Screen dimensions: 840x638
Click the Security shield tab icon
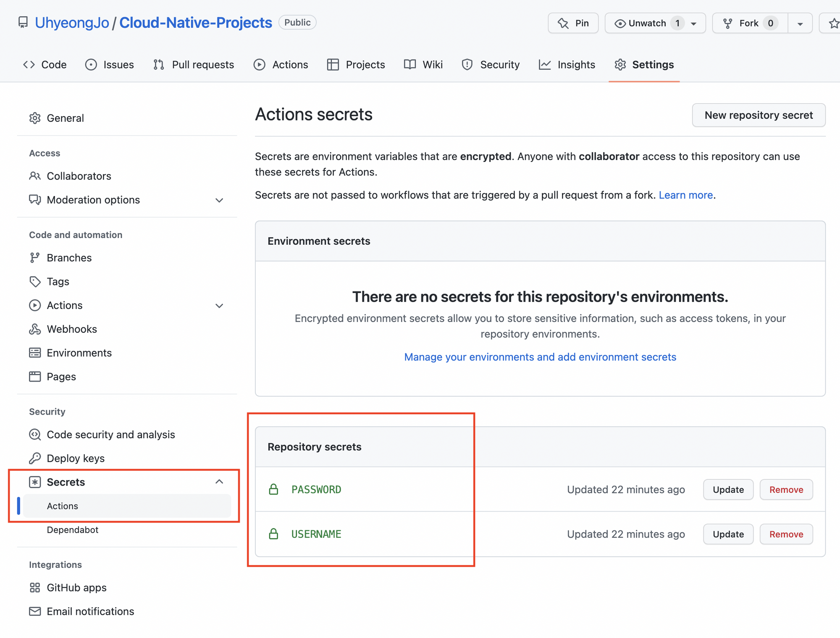coord(467,65)
